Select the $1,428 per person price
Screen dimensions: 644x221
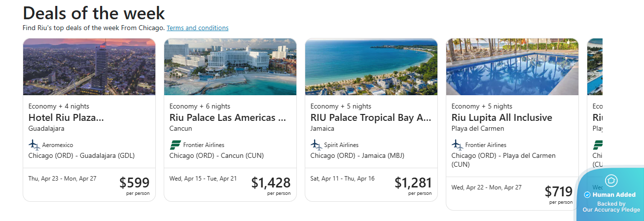pos(271,183)
